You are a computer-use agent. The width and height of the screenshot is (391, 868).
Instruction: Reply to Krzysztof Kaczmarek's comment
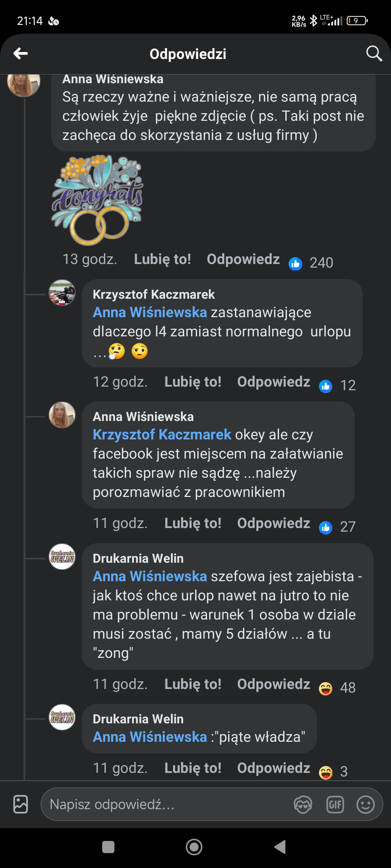[273, 382]
